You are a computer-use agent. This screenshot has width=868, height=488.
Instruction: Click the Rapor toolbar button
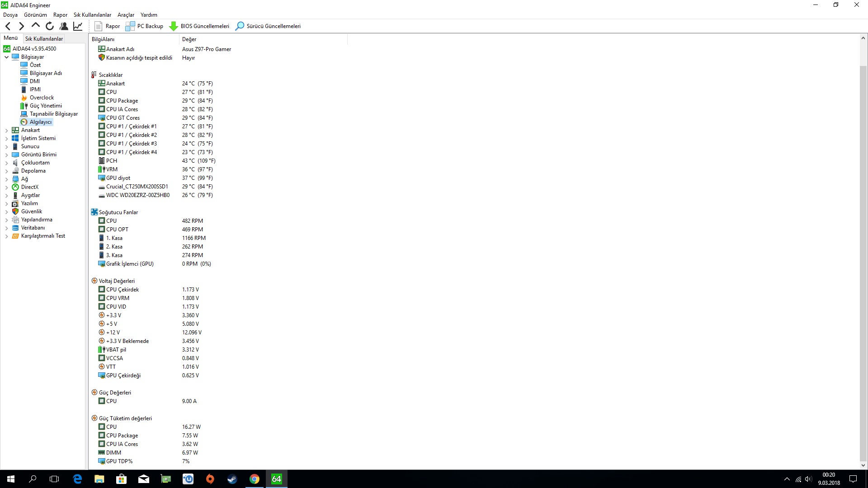point(108,26)
